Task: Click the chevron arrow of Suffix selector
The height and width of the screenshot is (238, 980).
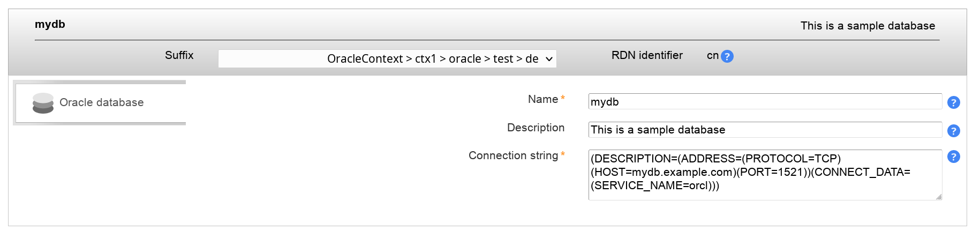Action: pyautogui.click(x=549, y=59)
